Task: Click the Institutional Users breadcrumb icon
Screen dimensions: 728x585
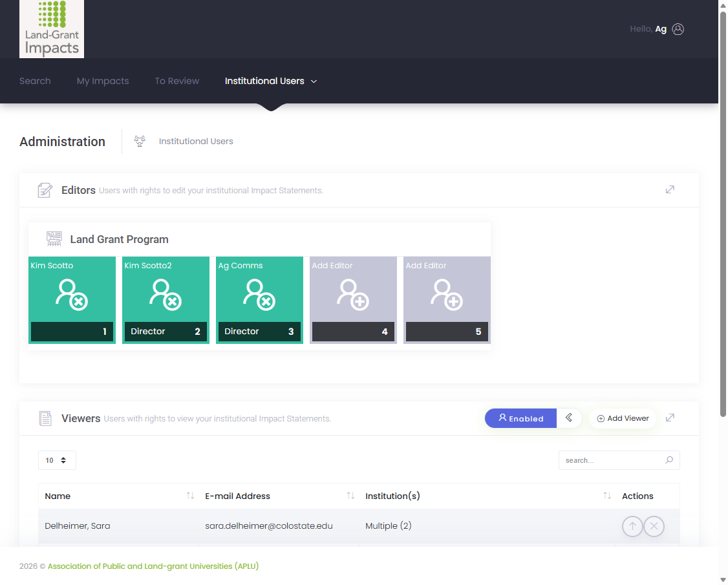Action: pyautogui.click(x=140, y=141)
